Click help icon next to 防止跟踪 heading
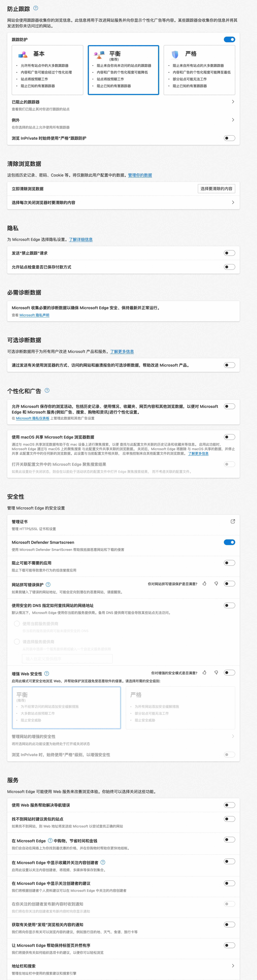 (36, 8)
